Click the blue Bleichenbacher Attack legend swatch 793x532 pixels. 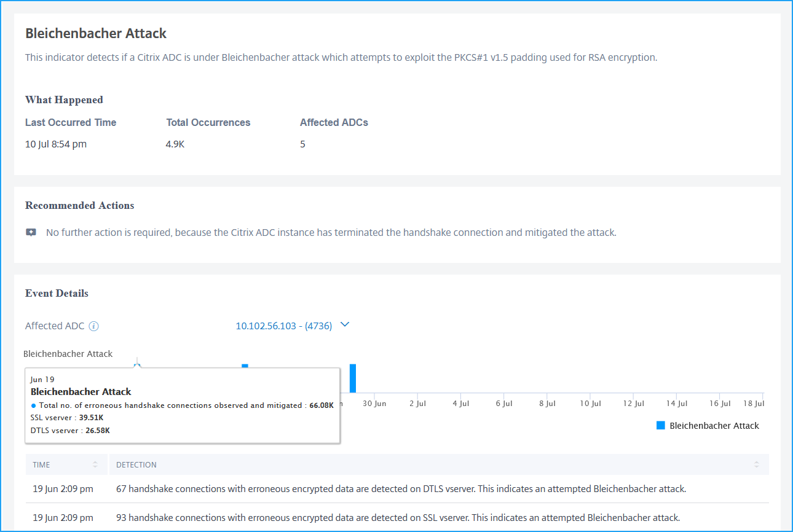[x=661, y=426]
